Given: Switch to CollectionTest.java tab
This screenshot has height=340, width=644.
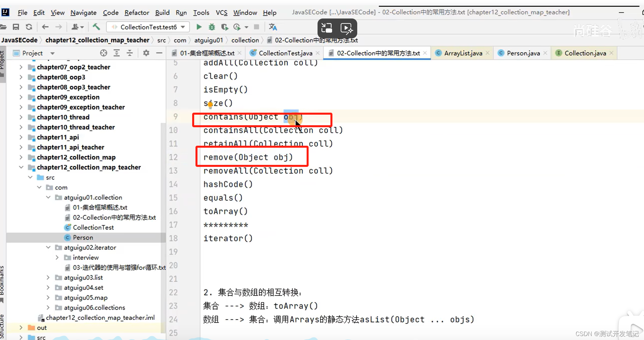Looking at the screenshot, I should [x=285, y=53].
